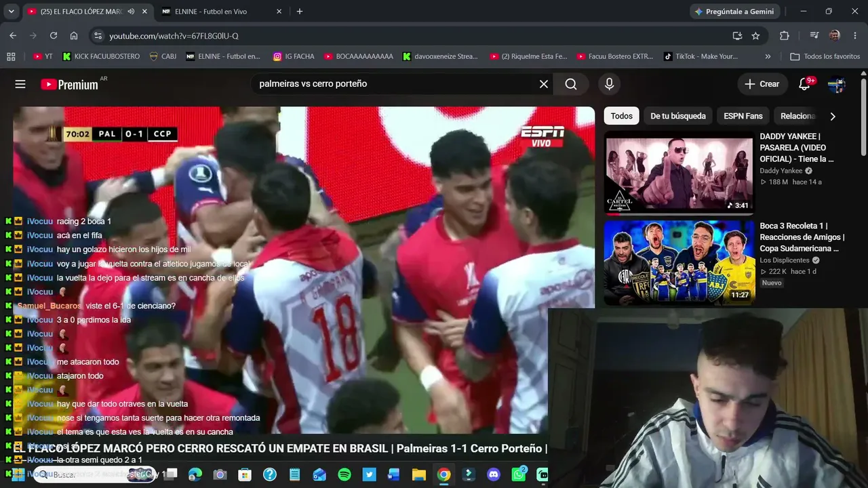Clear the search text with the X

[x=543, y=84]
